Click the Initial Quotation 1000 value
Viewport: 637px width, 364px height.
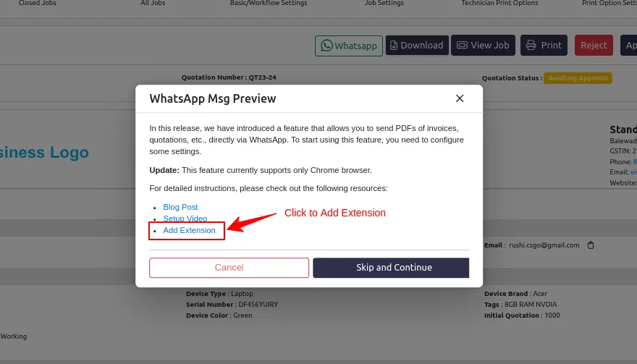pyautogui.click(x=552, y=316)
